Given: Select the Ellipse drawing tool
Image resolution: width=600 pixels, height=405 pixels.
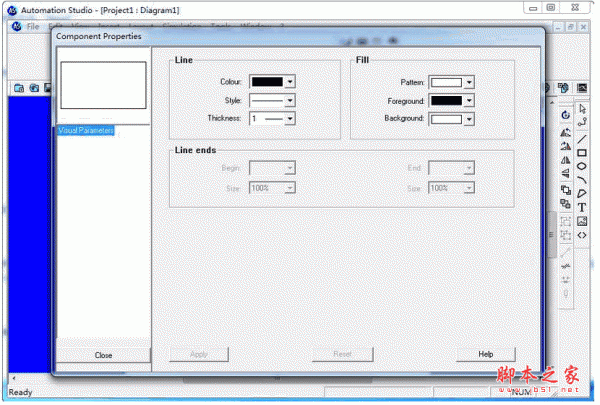Looking at the screenshot, I should [582, 167].
